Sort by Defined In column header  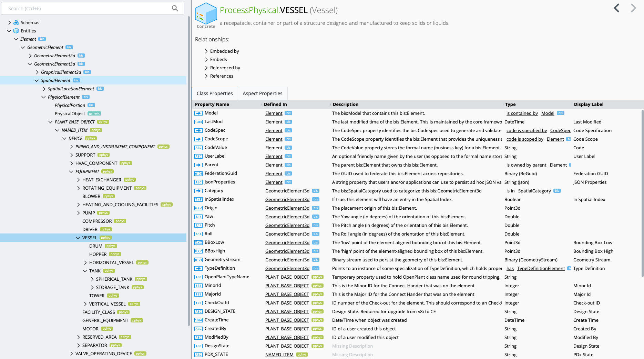click(275, 104)
